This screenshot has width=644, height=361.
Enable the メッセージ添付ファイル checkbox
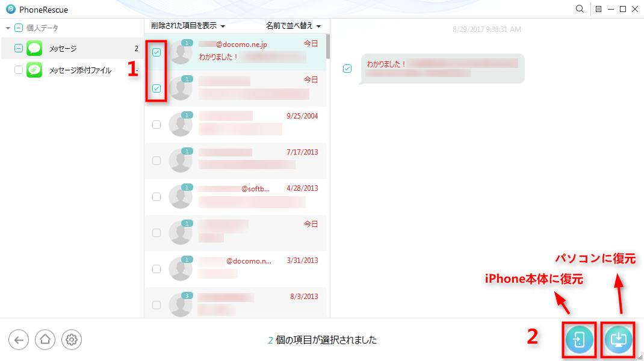19,70
